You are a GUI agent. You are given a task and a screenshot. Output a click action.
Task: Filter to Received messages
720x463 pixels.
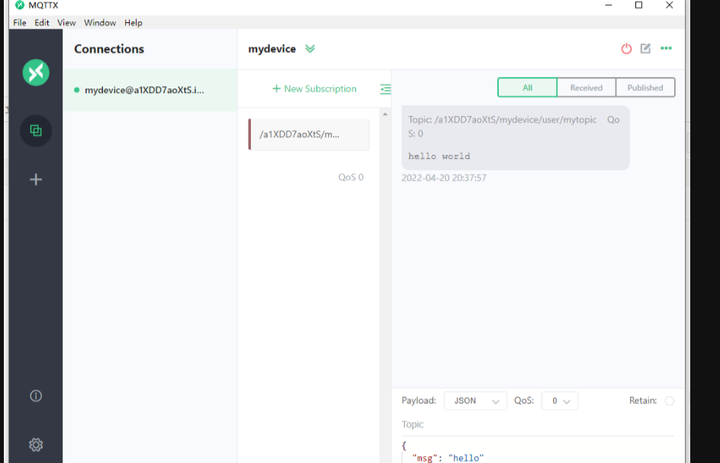(586, 87)
